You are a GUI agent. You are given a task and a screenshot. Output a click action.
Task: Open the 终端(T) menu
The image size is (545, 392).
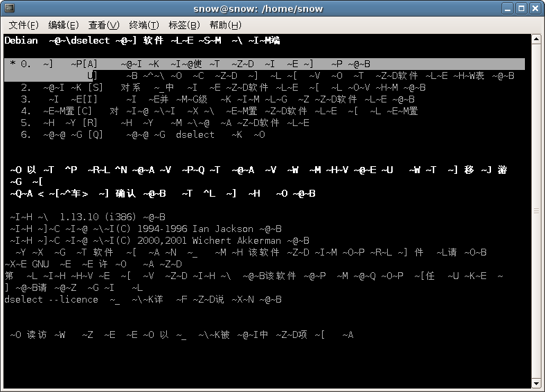(x=144, y=25)
